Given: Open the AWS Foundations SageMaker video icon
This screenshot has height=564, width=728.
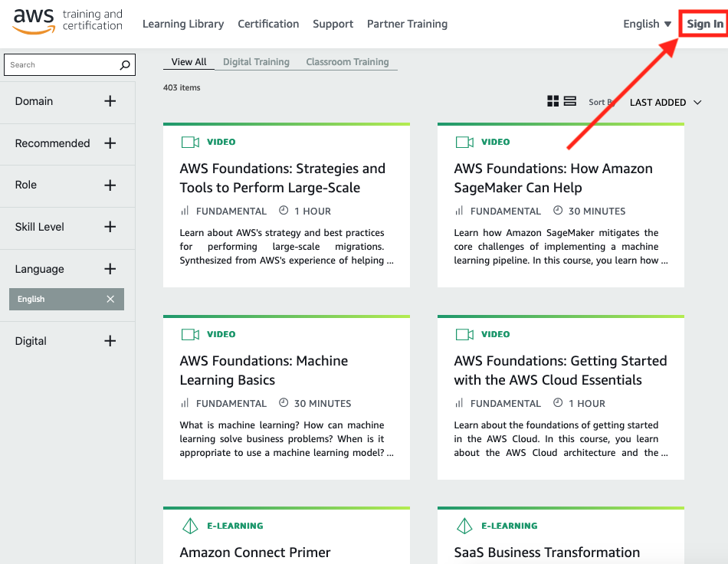Looking at the screenshot, I should tap(464, 141).
